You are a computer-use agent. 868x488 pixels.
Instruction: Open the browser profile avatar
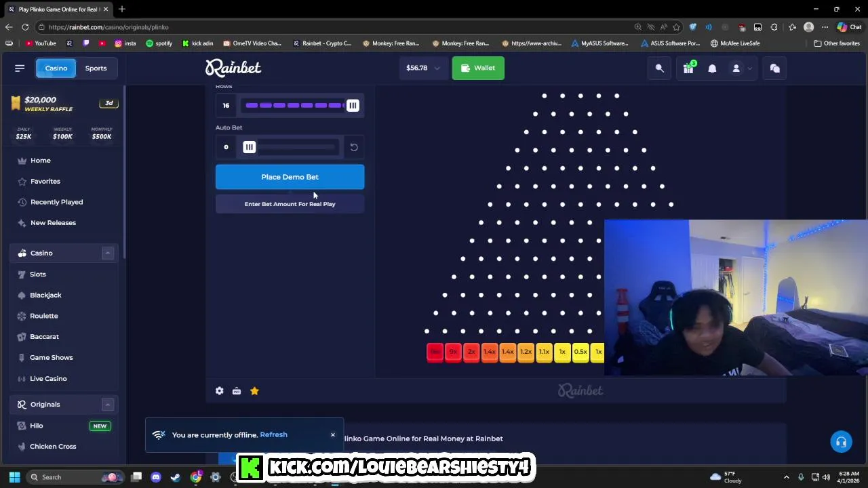808,27
